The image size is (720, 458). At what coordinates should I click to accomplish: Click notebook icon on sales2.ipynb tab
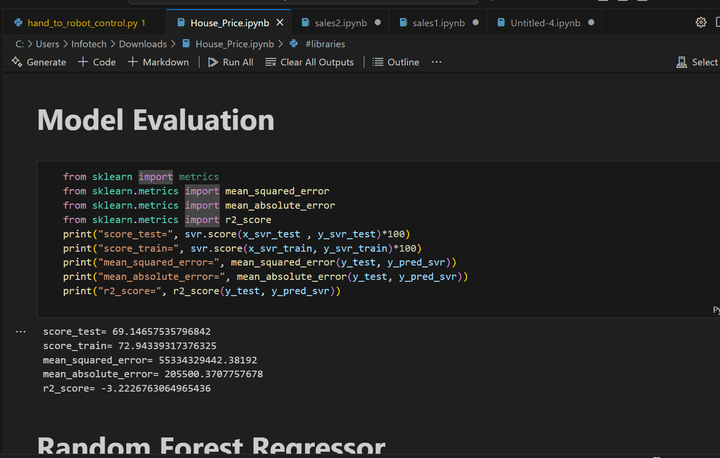305,23
